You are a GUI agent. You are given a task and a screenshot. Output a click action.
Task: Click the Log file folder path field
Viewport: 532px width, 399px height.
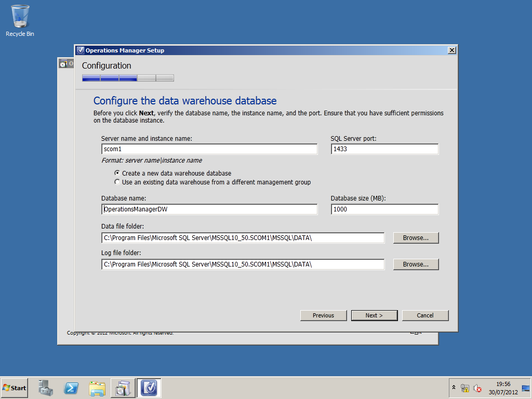click(243, 264)
